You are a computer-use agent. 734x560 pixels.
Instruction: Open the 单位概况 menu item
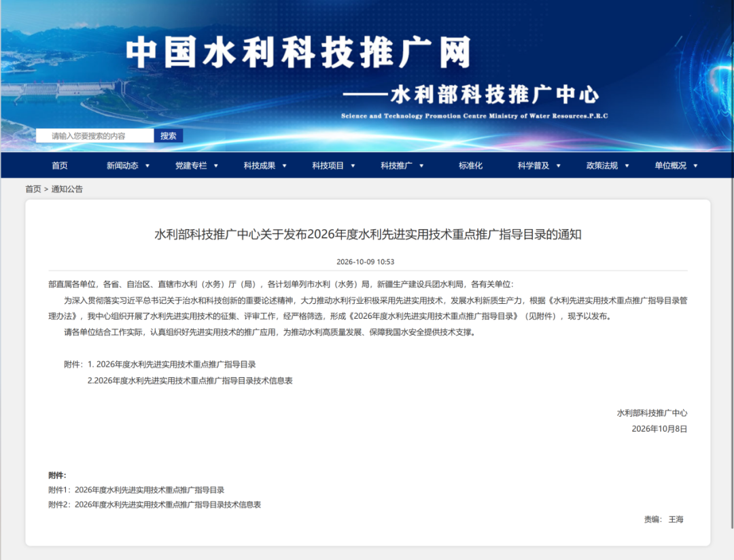(x=670, y=165)
